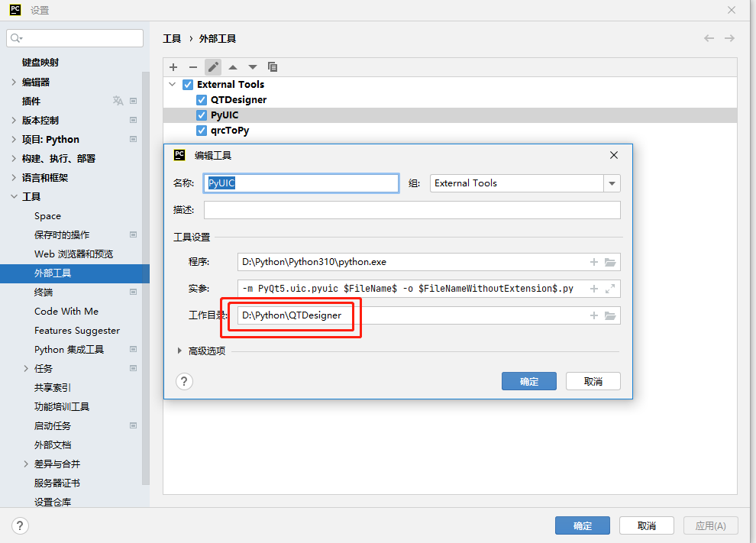Image resolution: width=756 pixels, height=543 pixels.
Task: Expand the 编辑器 settings section
Action: tap(14, 82)
